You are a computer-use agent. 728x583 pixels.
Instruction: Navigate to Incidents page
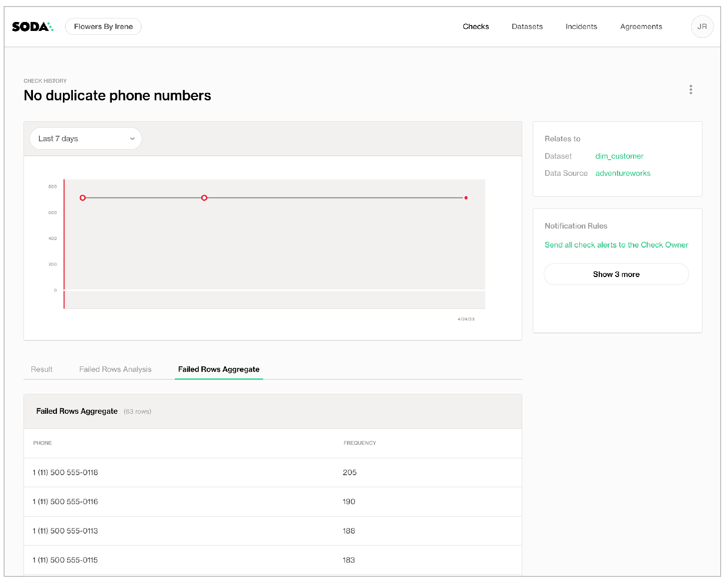coord(581,26)
